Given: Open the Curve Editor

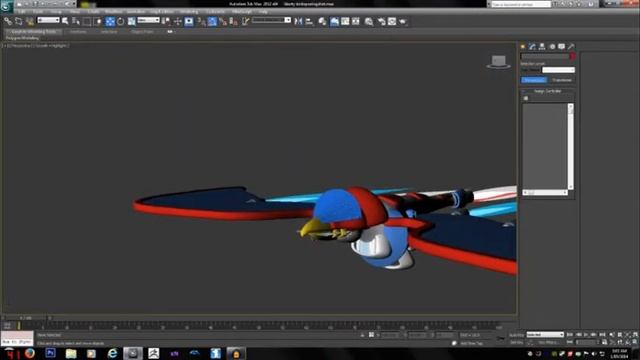Looking at the screenshot, I should (x=345, y=21).
